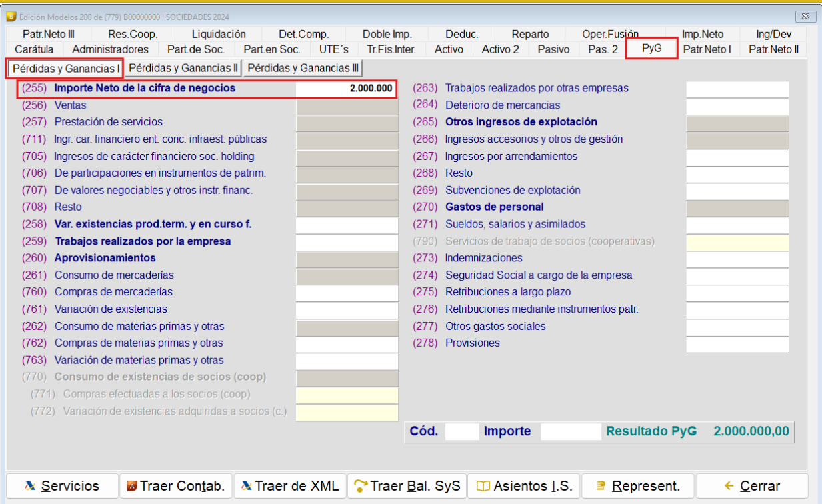Select the Carátula tab
Viewport: 822px width, 504px height.
tap(34, 49)
